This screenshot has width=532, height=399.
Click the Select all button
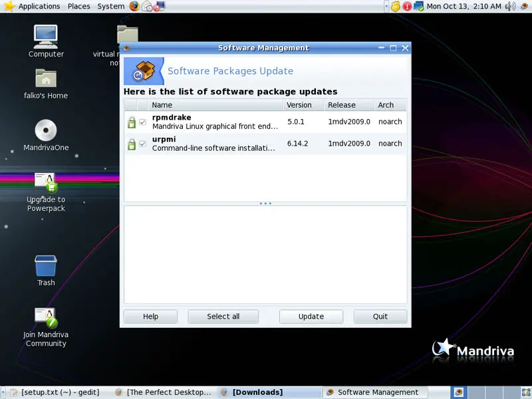tap(223, 317)
